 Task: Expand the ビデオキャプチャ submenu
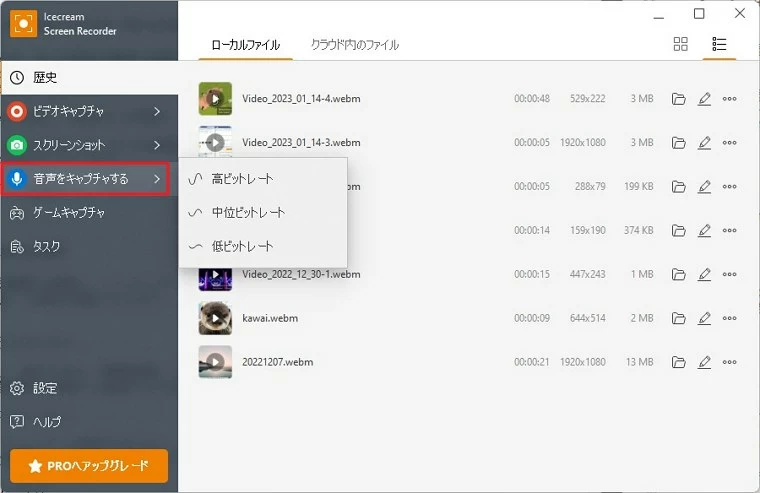[157, 111]
